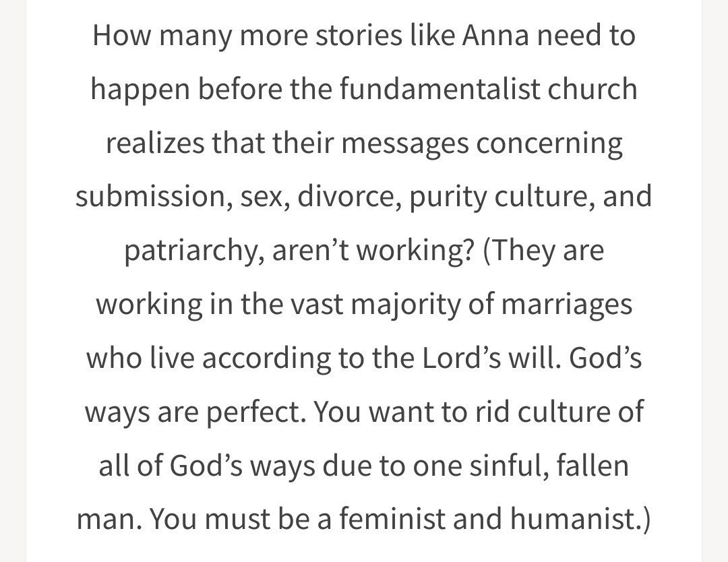Image resolution: width=728 pixels, height=562 pixels.
Task: Click the word "sinful" in the text
Action: pyautogui.click(x=504, y=465)
